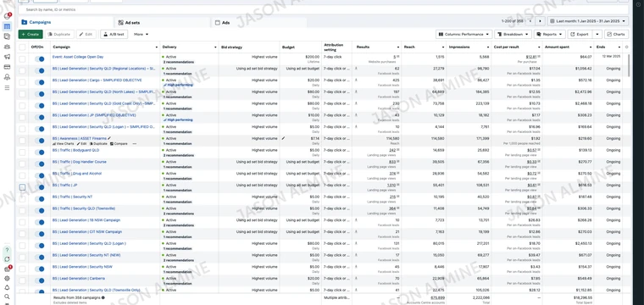Open the ellipsis options under ASSET Firearms campaign
This screenshot has height=305, width=644.
point(134,144)
